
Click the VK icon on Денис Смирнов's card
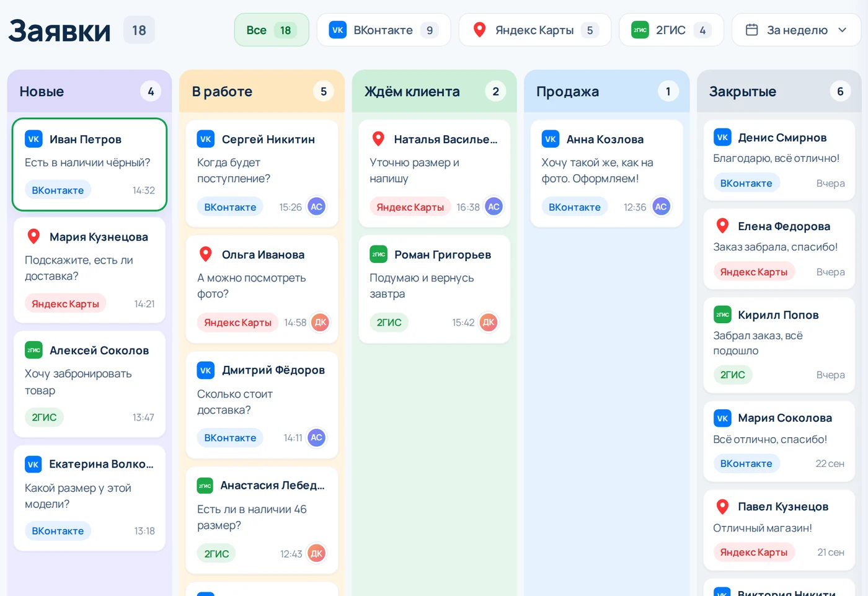point(722,137)
